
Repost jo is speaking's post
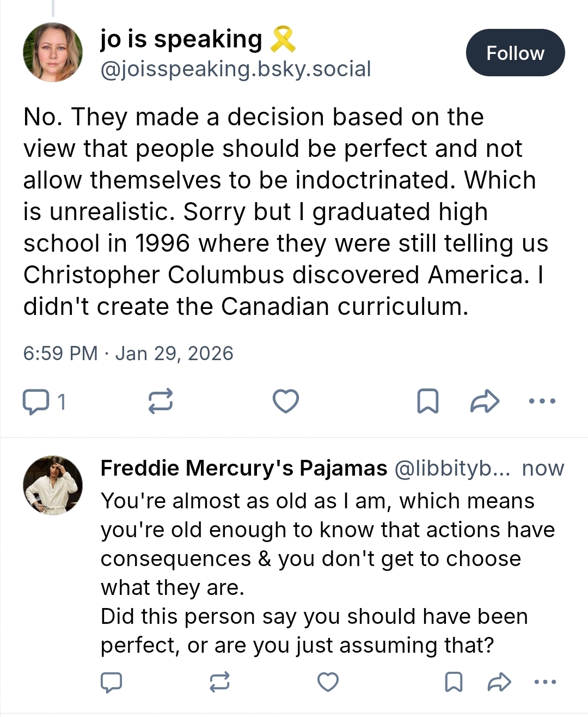(161, 402)
